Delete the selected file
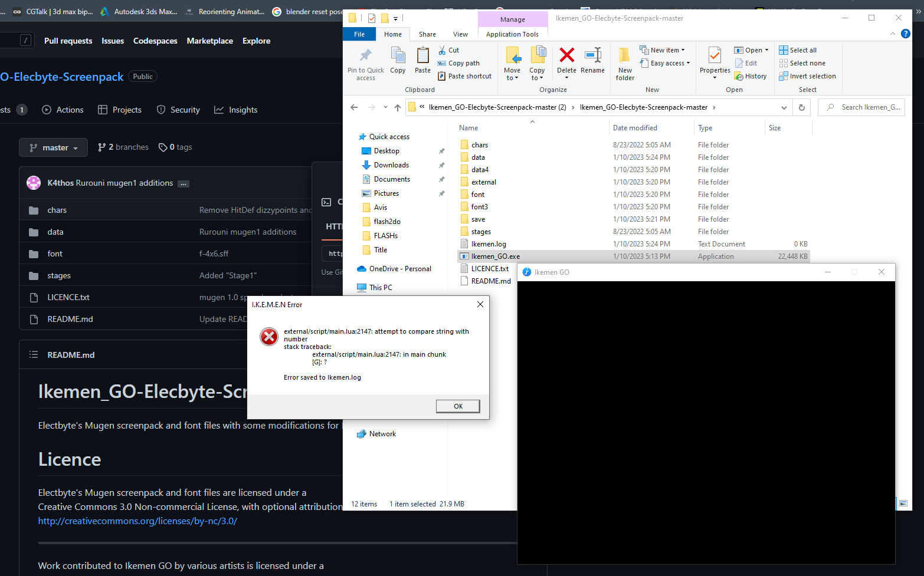The image size is (924, 576). [566, 62]
